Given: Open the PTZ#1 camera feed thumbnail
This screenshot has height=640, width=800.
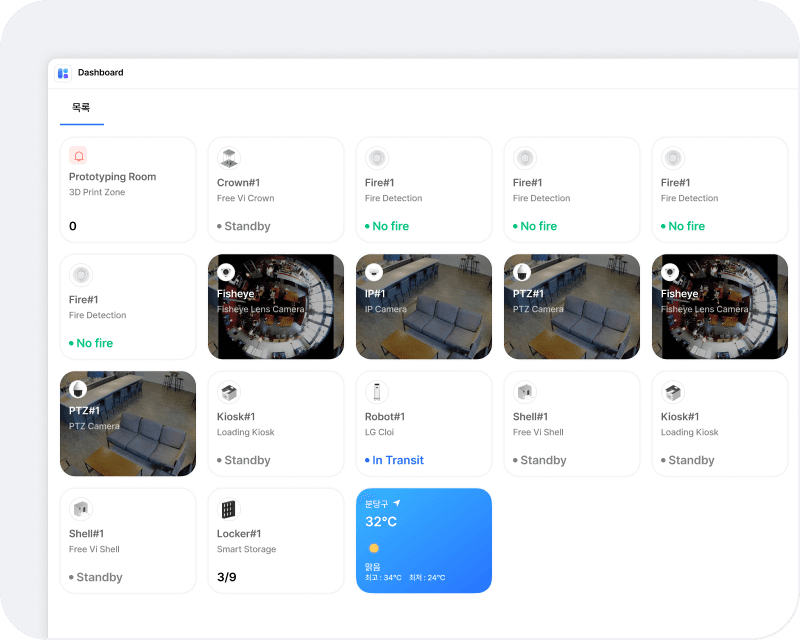Looking at the screenshot, I should (x=572, y=306).
